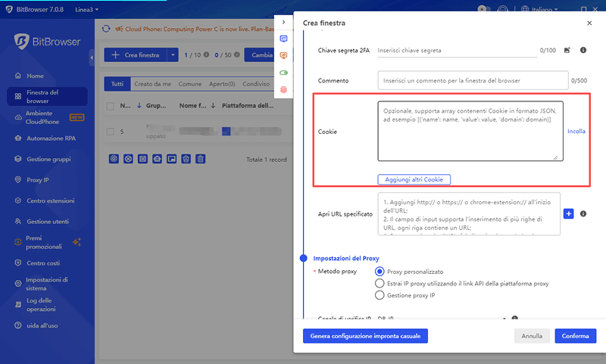Screen dimensions: 606x364
Task: Click the Centro estensioni icon
Action: [17, 201]
